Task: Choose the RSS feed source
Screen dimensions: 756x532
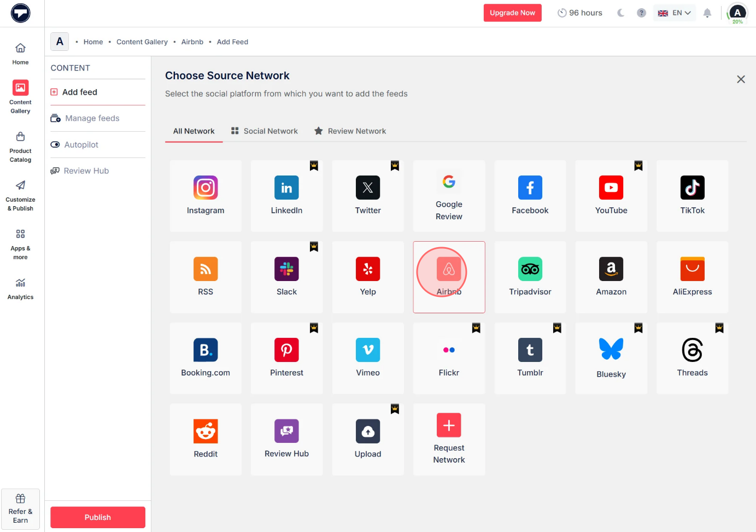Action: [206, 277]
